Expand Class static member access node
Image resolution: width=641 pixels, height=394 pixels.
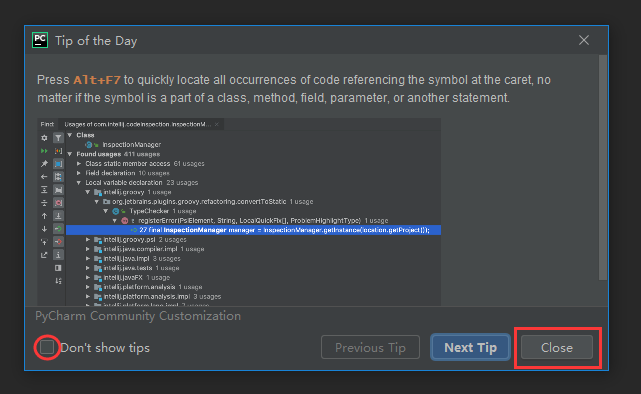pyautogui.click(x=79, y=163)
